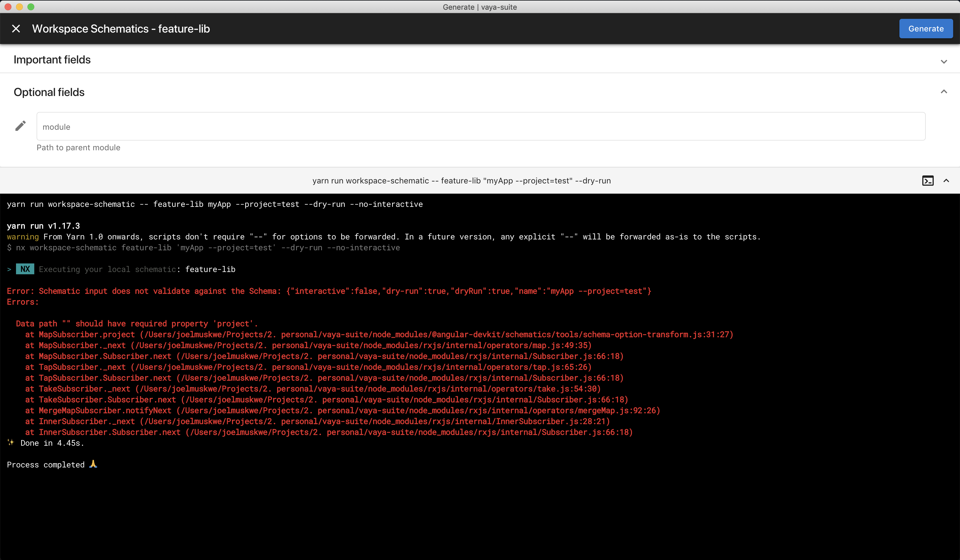Click the yellow minimize button in title bar
This screenshot has height=560, width=960.
19,7
